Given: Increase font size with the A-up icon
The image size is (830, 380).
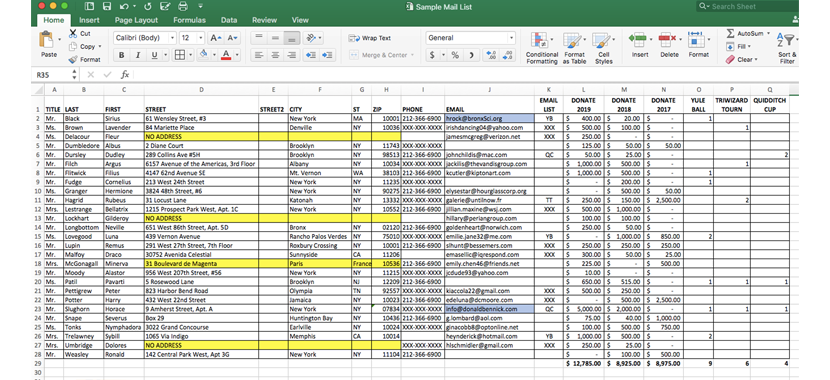Looking at the screenshot, I should [x=215, y=38].
